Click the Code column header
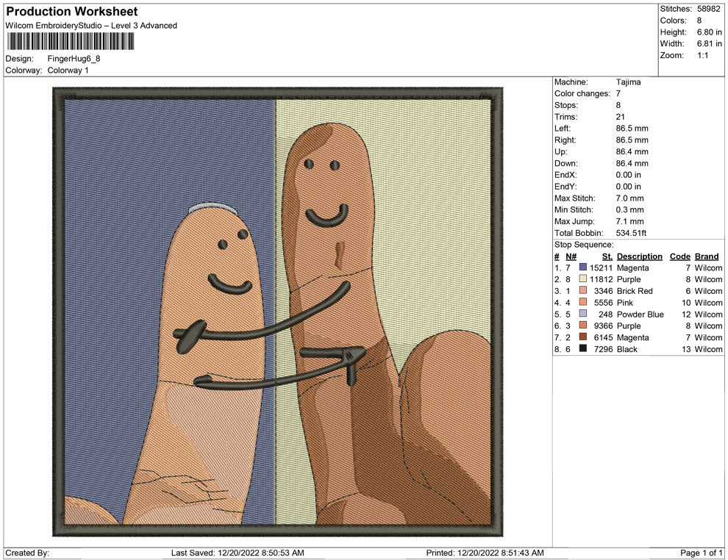728x560 pixels. (680, 256)
